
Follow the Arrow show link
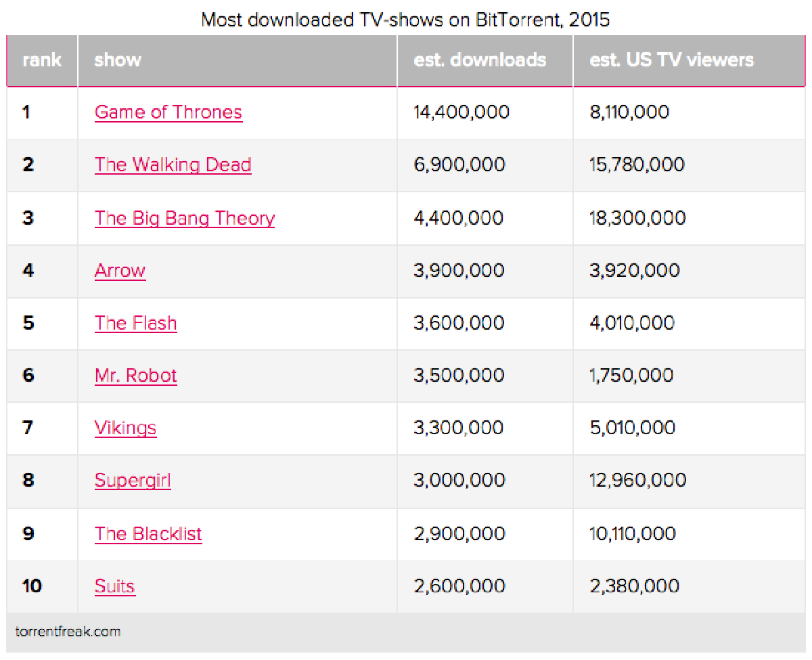120,270
